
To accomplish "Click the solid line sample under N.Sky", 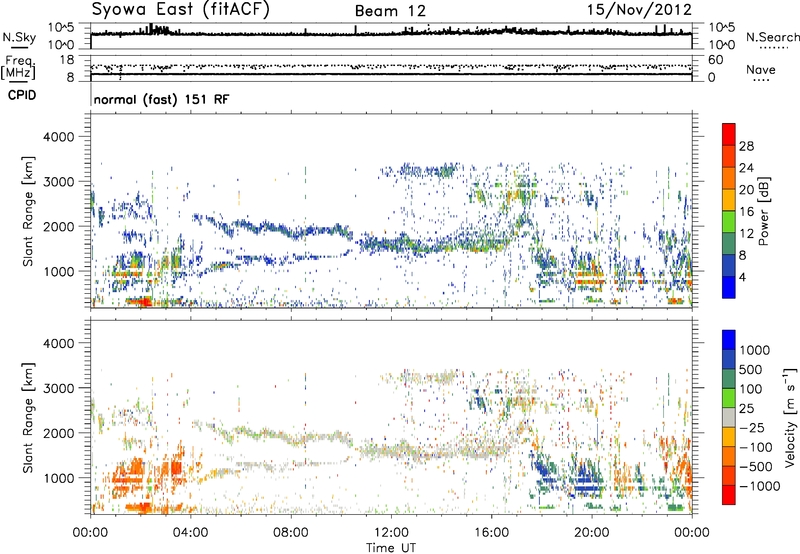I will (x=19, y=47).
